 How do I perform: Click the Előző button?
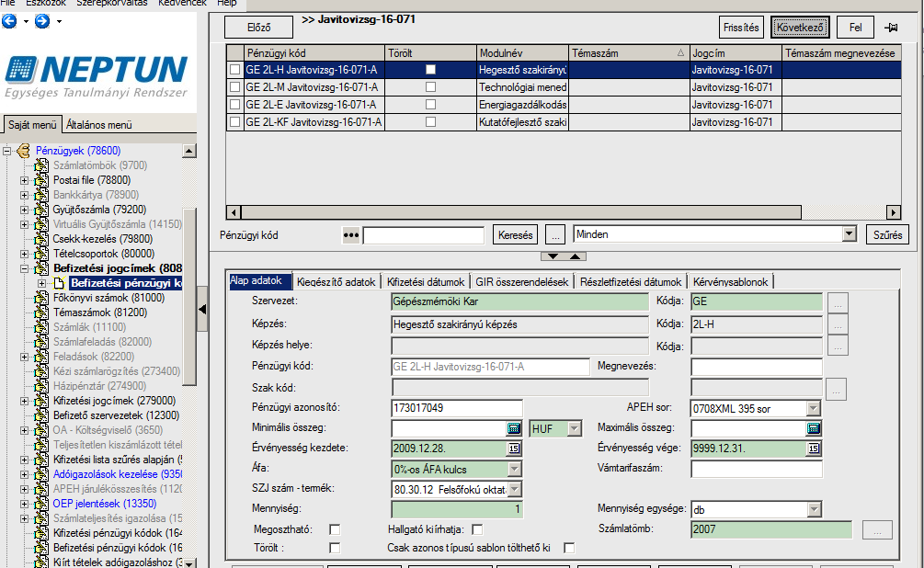[258, 28]
